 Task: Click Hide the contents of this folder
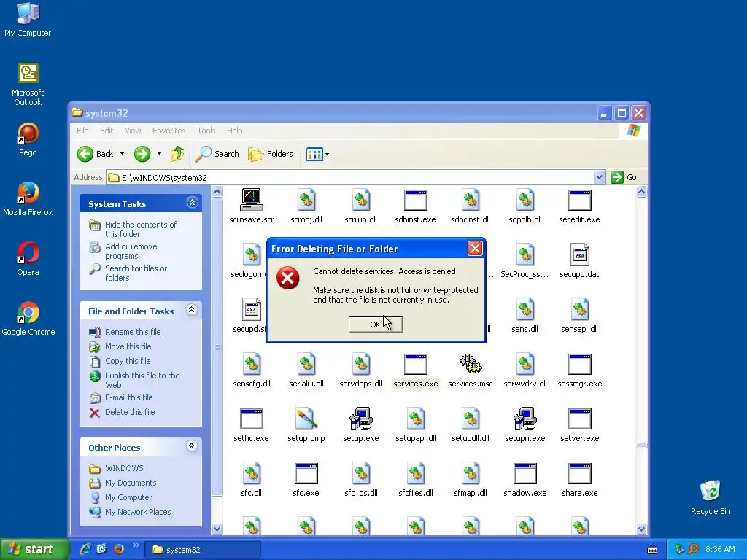[x=141, y=229]
